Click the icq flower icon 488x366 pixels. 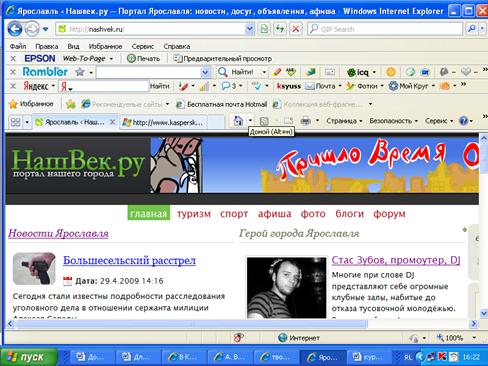pyautogui.click(x=351, y=72)
